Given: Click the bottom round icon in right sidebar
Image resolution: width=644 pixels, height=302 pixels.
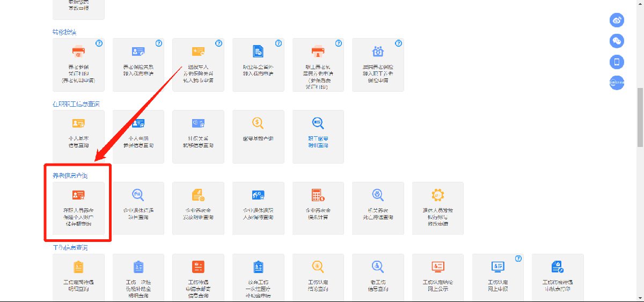Looking at the screenshot, I should coord(617,83).
